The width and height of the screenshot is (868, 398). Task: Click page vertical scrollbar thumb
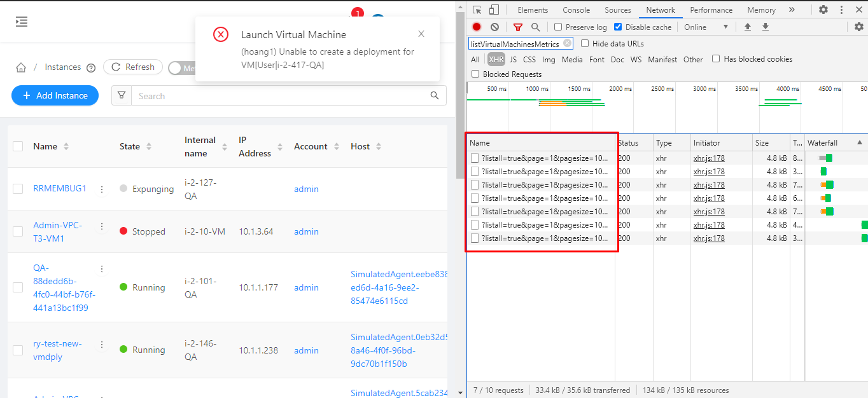tap(460, 95)
